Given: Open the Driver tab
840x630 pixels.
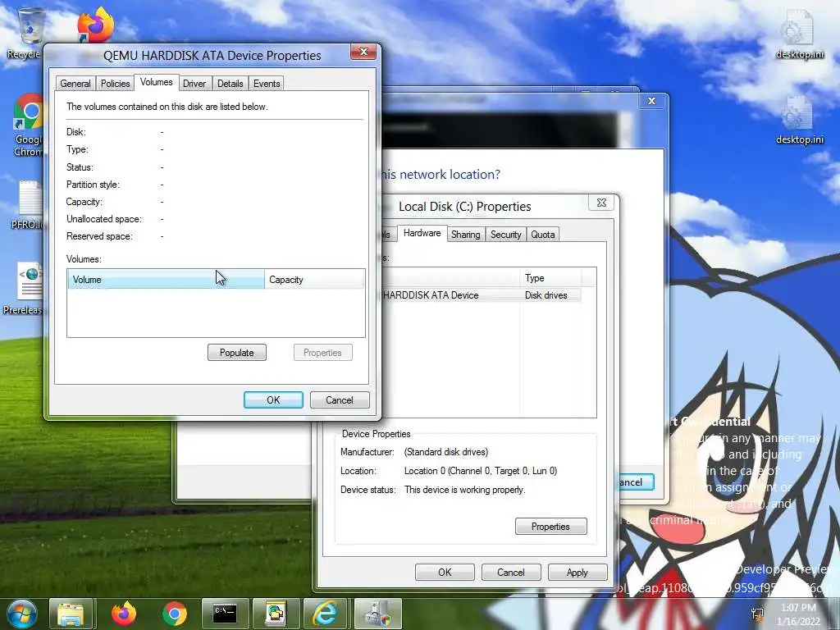Looking at the screenshot, I should point(194,84).
